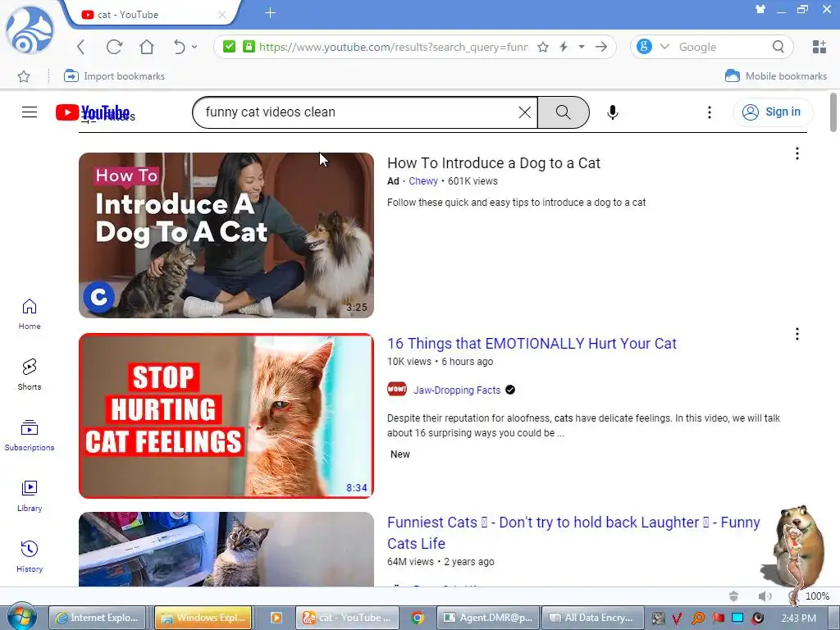The height and width of the screenshot is (630, 840).
Task: Open Subscriptions in the YouTube sidebar
Action: pos(30,435)
